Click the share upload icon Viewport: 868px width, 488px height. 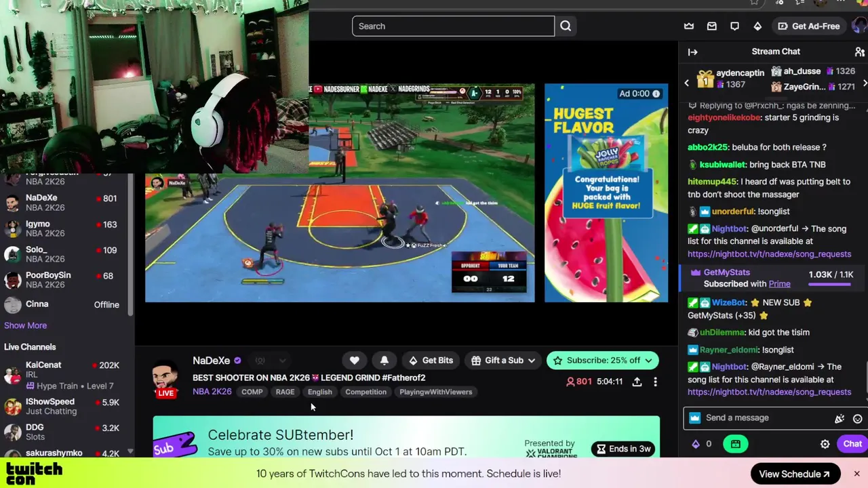pos(637,382)
